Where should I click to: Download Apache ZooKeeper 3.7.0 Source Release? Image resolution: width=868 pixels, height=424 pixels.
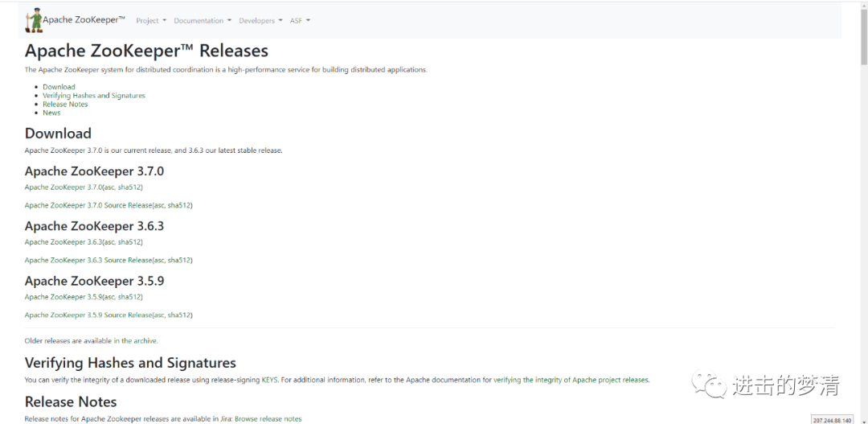(x=88, y=205)
